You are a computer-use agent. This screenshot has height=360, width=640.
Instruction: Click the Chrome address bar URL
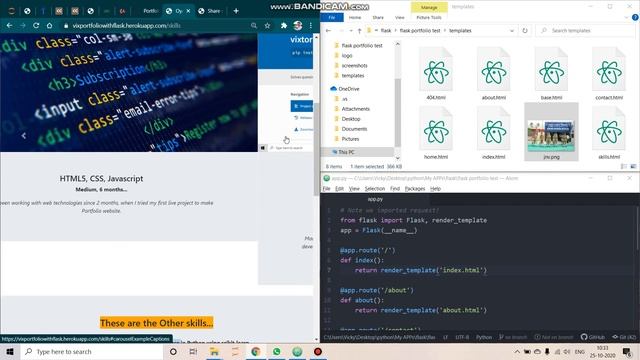(x=127, y=25)
